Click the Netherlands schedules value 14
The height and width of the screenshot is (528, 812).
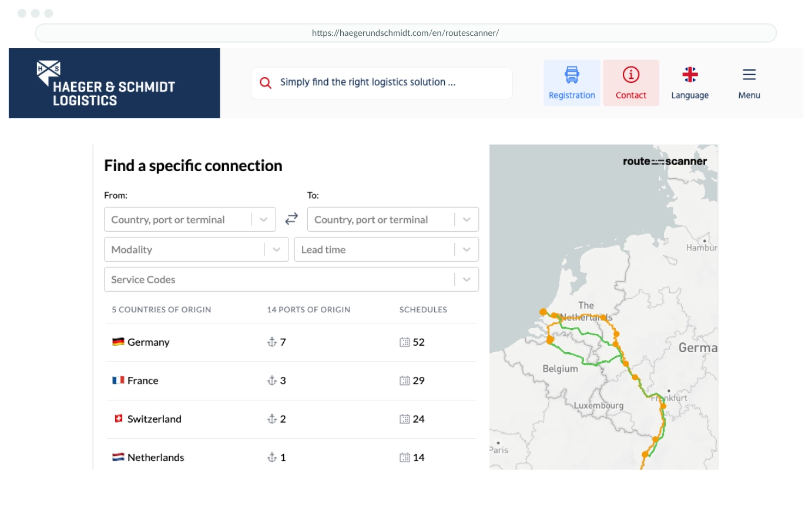coord(418,457)
